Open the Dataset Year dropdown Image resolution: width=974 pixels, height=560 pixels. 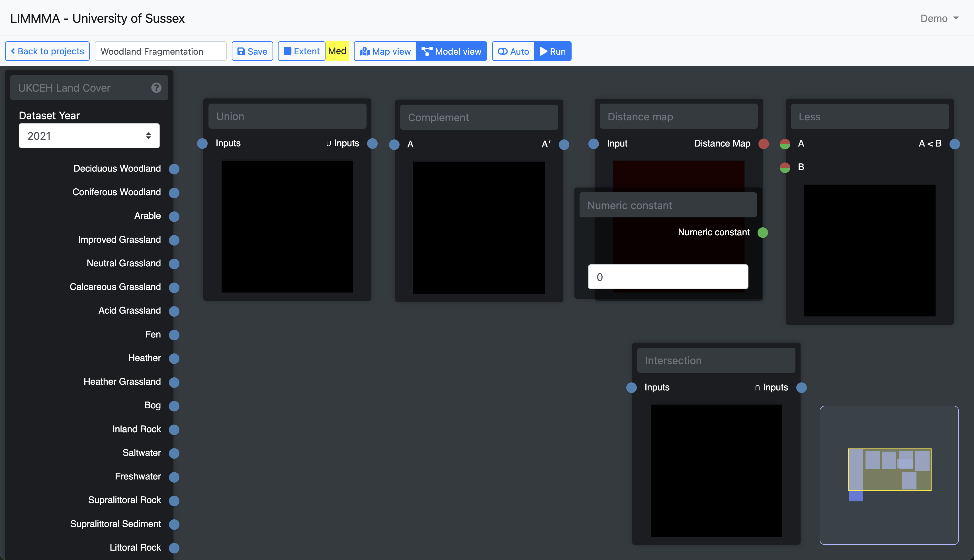(89, 136)
